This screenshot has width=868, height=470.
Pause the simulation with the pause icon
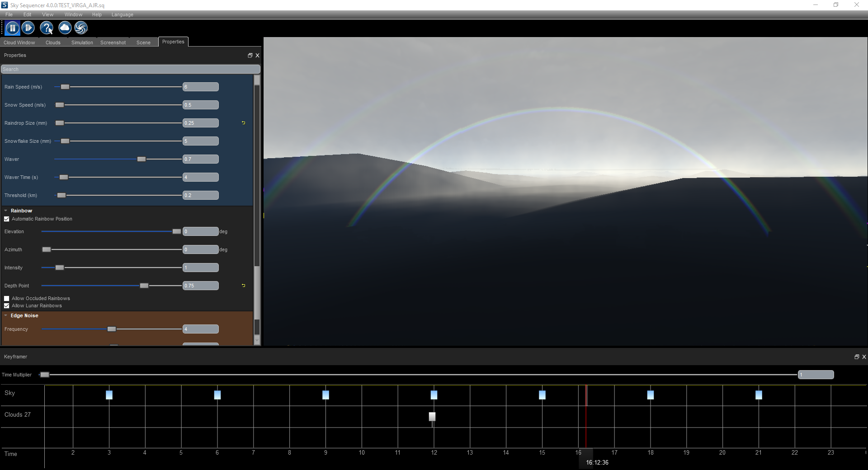click(13, 28)
